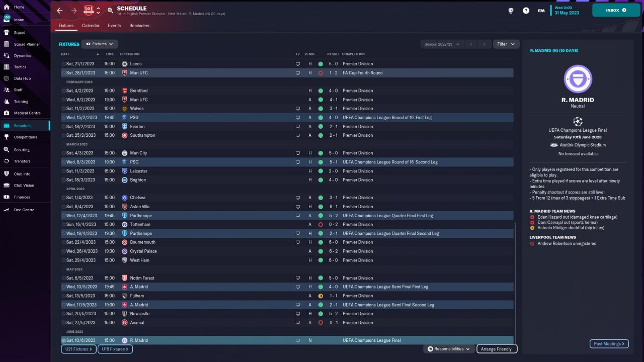Image resolution: width=644 pixels, height=362 pixels.
Task: Select the Chelsea 1/4/2023 row circle
Action: (64, 198)
